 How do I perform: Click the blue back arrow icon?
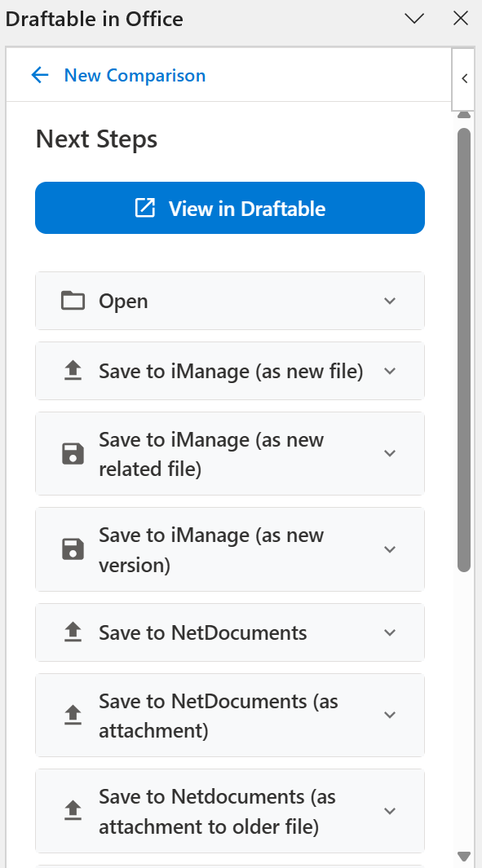[40, 74]
